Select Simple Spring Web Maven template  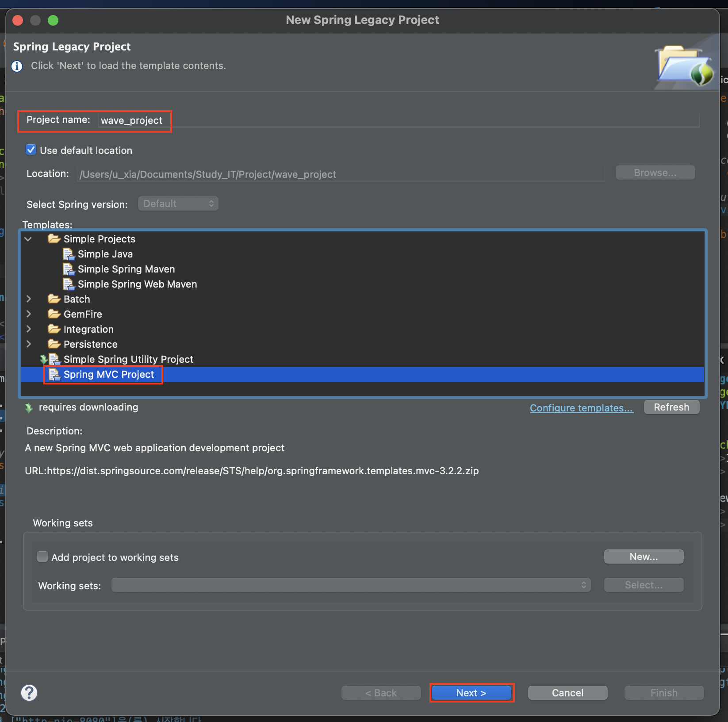point(362,284)
